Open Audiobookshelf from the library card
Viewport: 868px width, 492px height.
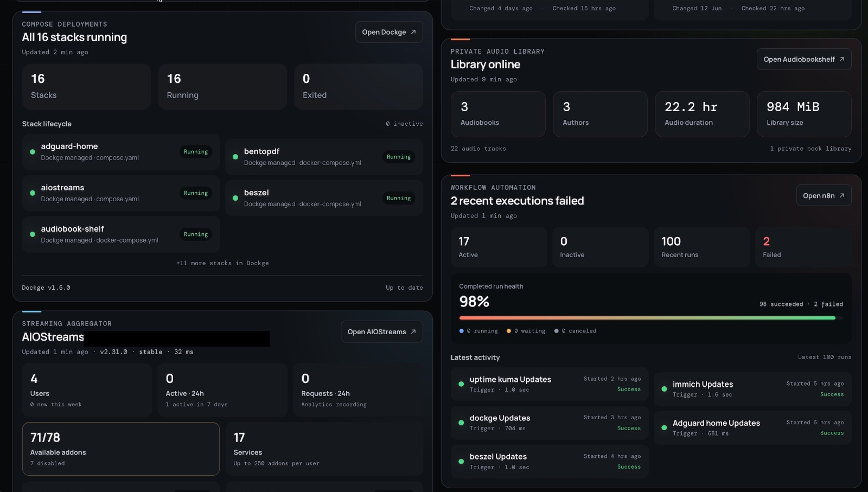coord(804,59)
